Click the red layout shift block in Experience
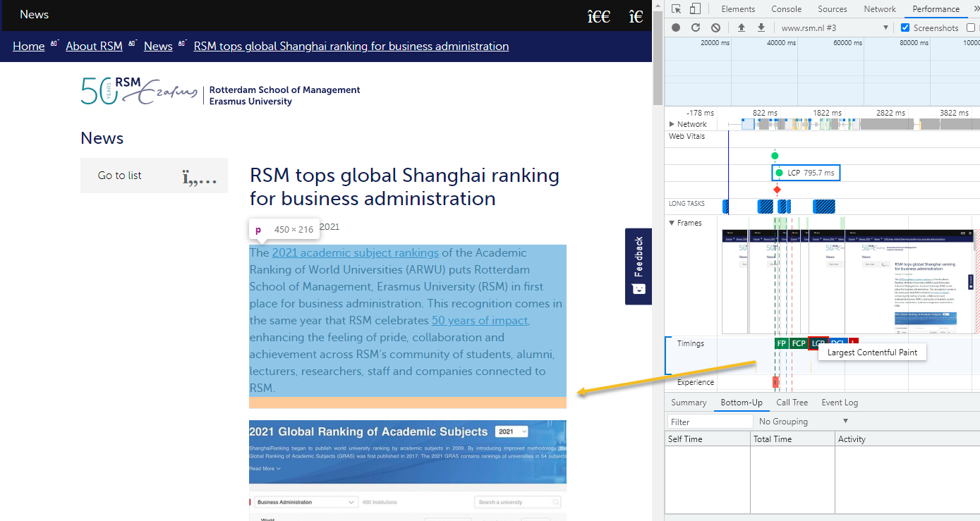The height and width of the screenshot is (521, 980). 775,382
